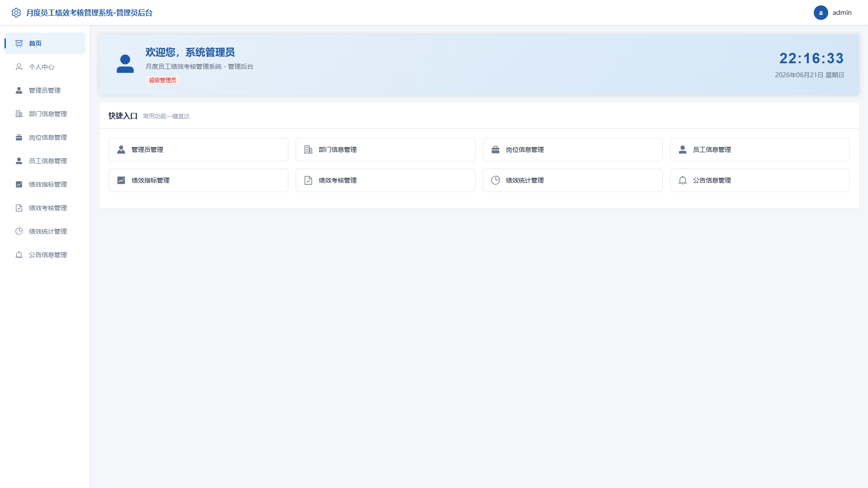This screenshot has width=868, height=488.
Task: Select 首页 in the sidebar menu
Action: pyautogui.click(x=45, y=43)
